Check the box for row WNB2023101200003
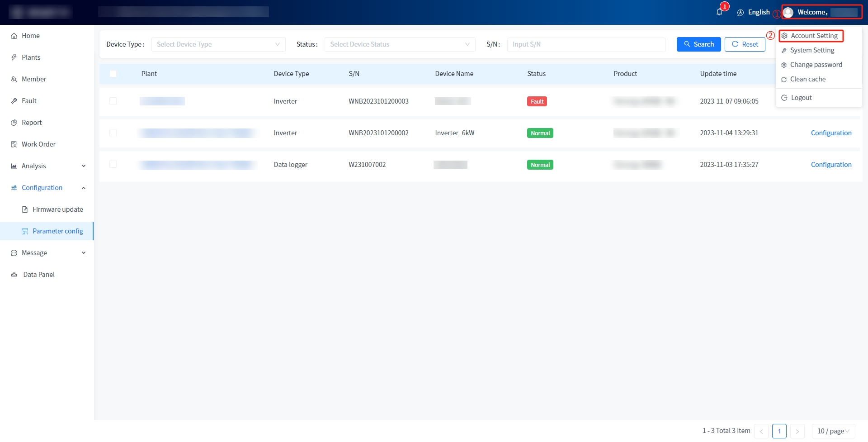This screenshot has height=442, width=868. click(x=113, y=101)
